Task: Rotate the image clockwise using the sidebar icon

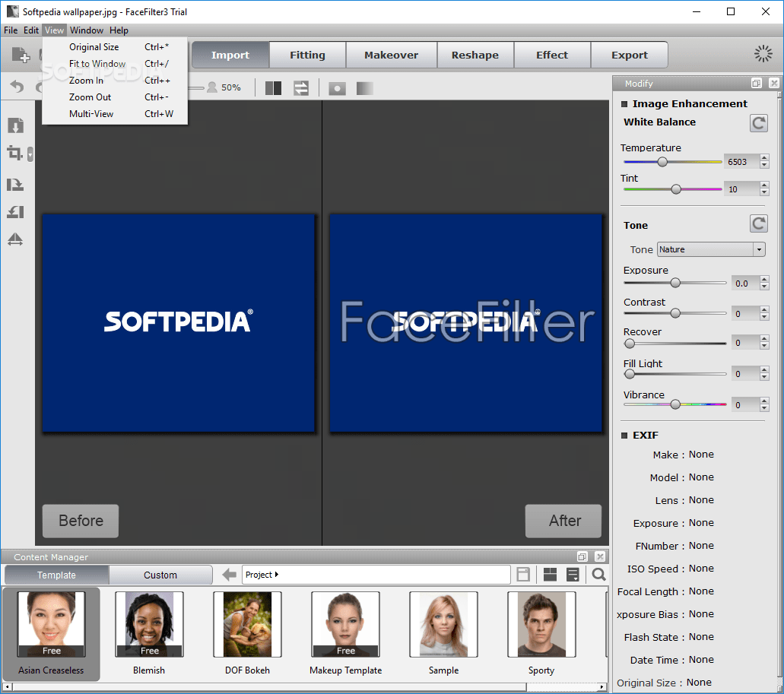Action: (15, 185)
